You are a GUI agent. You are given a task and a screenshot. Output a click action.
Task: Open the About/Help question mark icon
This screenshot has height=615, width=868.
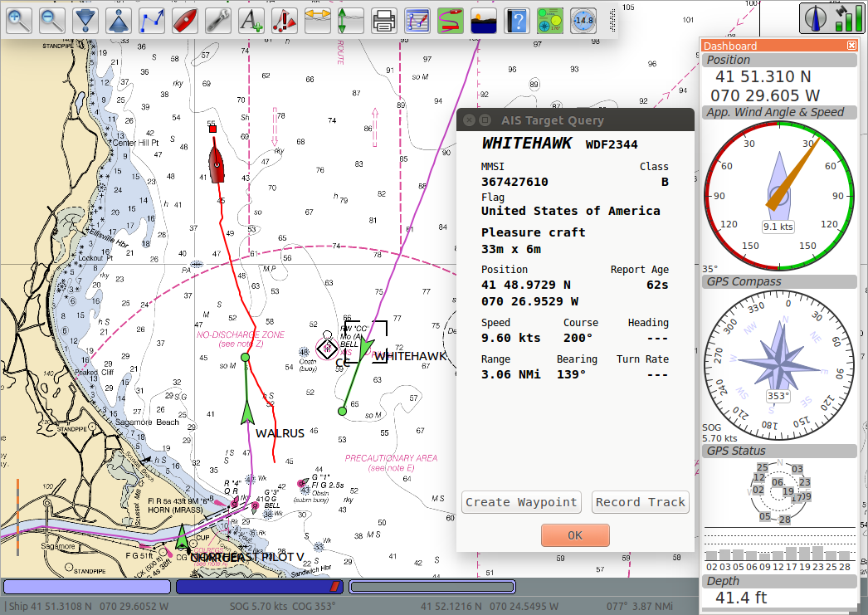tap(516, 20)
